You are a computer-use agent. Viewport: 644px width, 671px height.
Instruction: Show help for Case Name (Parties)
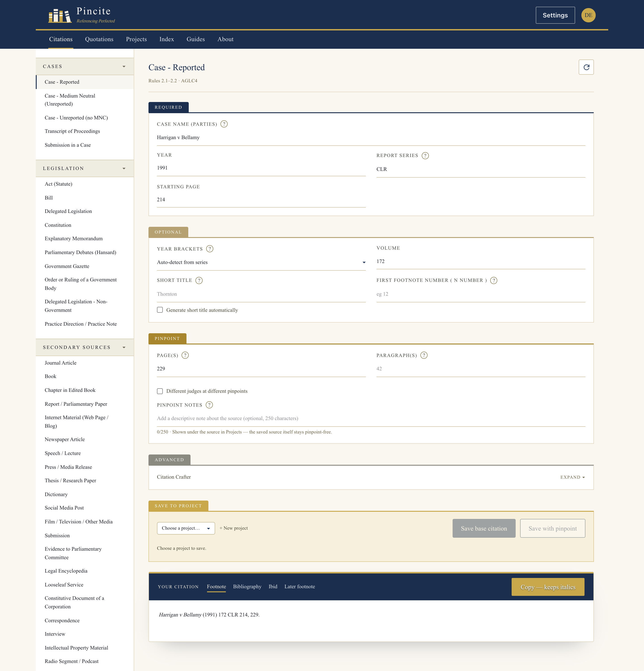point(224,124)
